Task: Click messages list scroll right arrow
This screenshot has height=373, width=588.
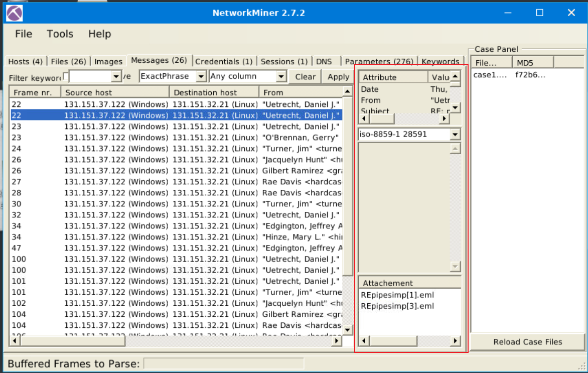Action: point(337,341)
